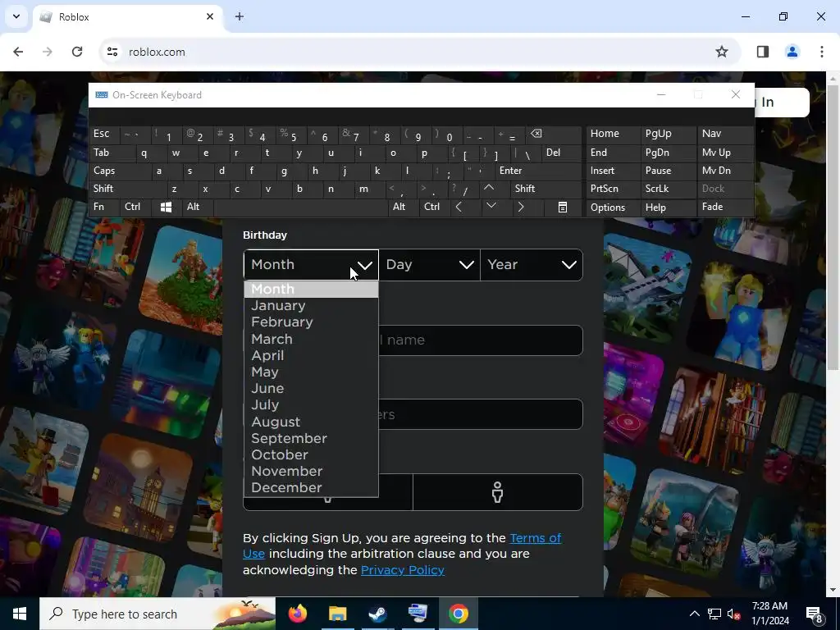Choose January from the month list
This screenshot has height=630, width=840.
click(x=311, y=305)
